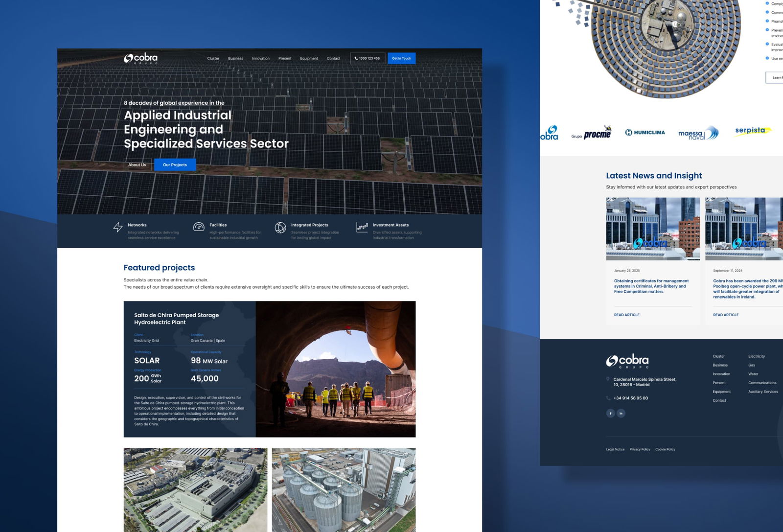Screen dimensions: 783x532
Task: Click the Water link in footer
Action: 753,374
